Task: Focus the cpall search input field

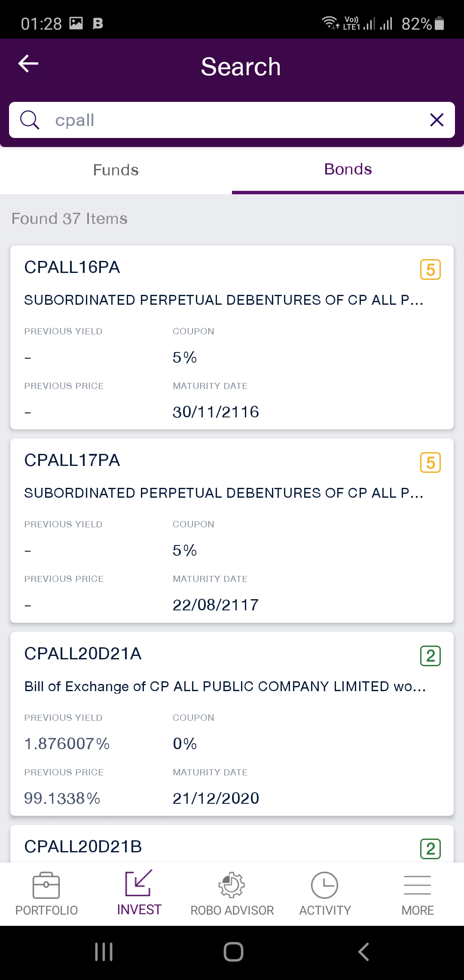Action: 232,120
